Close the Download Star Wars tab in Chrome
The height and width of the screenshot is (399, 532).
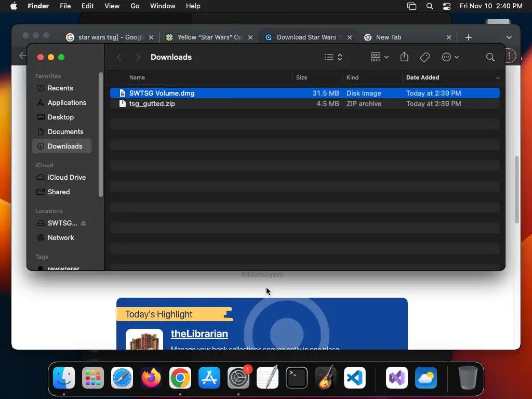(350, 37)
